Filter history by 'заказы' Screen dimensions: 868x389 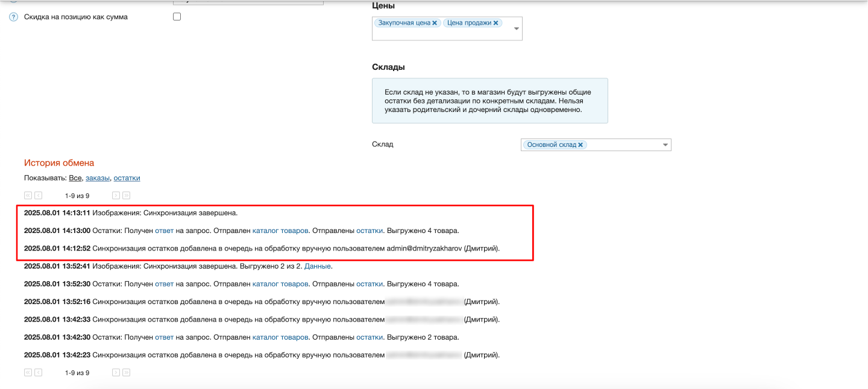click(x=98, y=178)
